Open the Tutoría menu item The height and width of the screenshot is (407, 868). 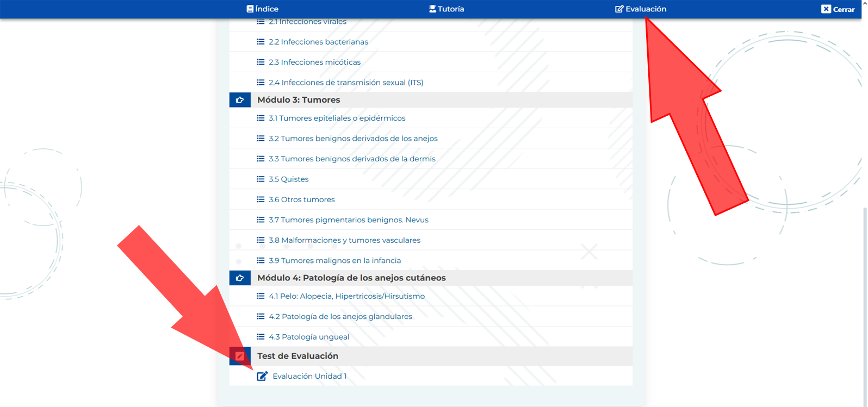(447, 9)
